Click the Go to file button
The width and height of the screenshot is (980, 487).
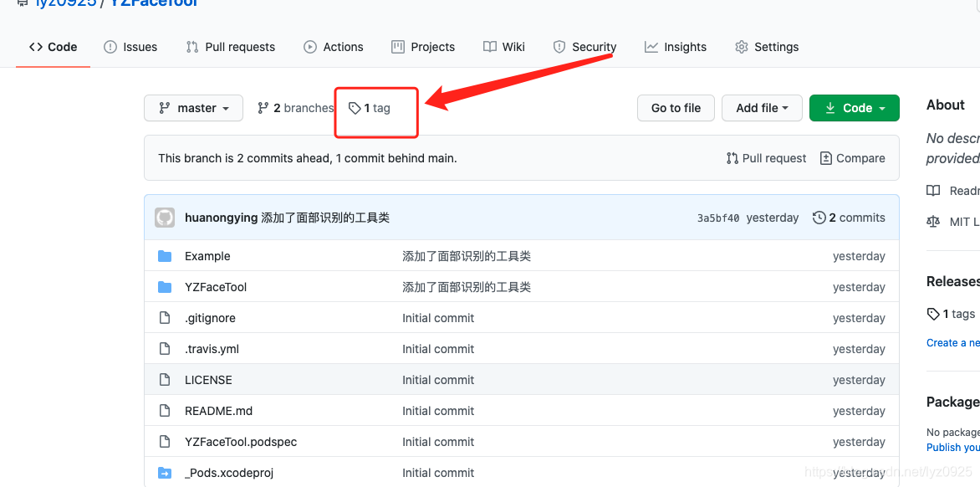tap(676, 108)
